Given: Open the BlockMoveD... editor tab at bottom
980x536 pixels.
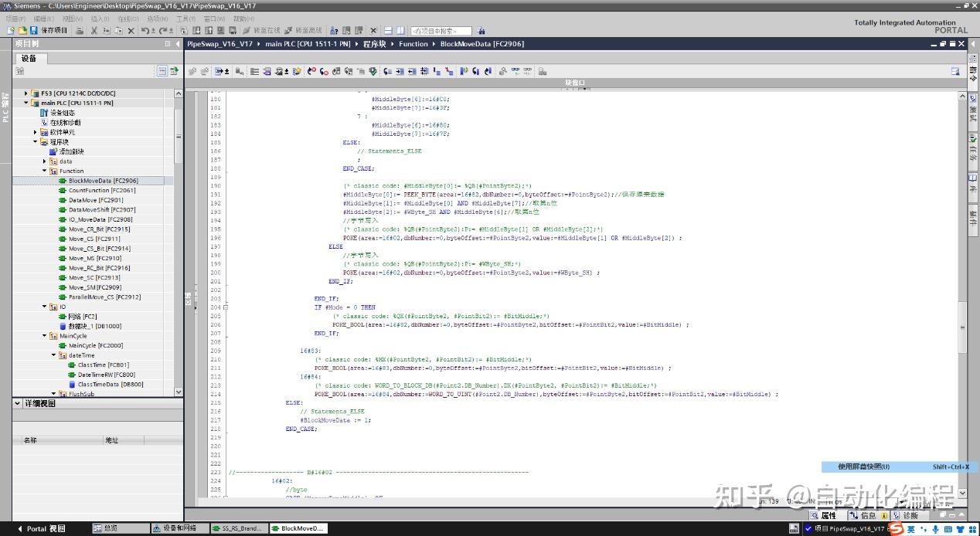Looking at the screenshot, I should tap(298, 528).
